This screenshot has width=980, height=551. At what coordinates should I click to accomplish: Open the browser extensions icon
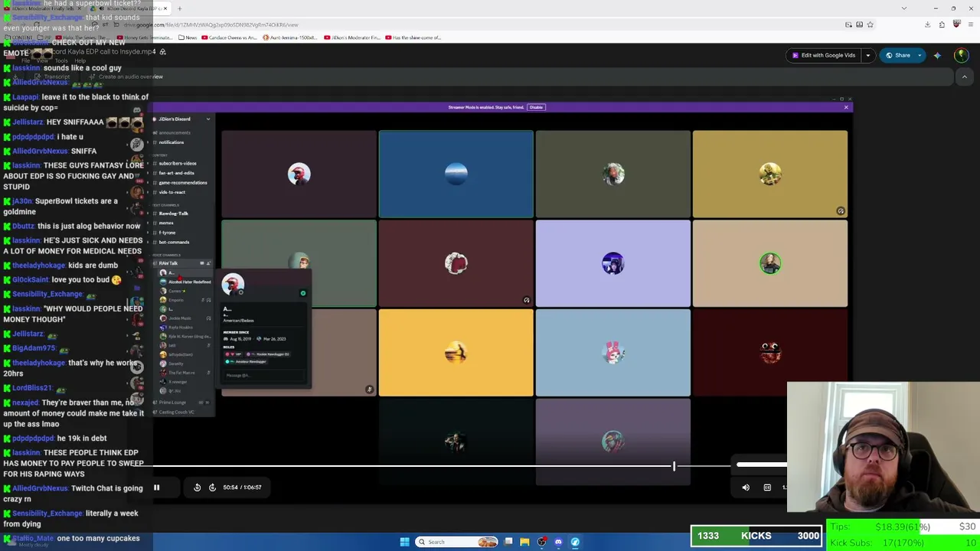(x=942, y=24)
